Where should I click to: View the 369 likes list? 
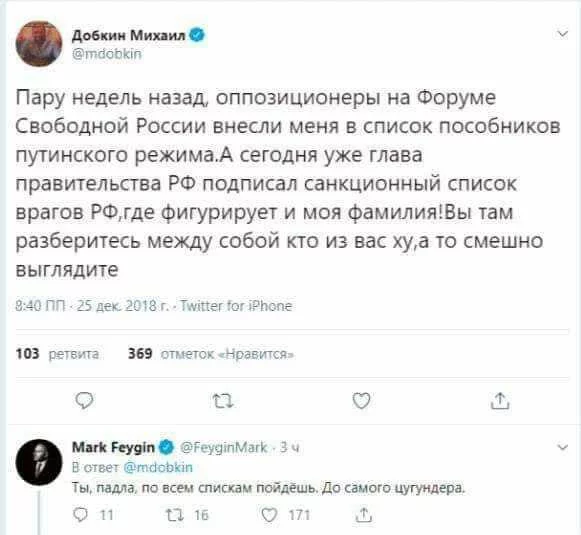click(211, 354)
